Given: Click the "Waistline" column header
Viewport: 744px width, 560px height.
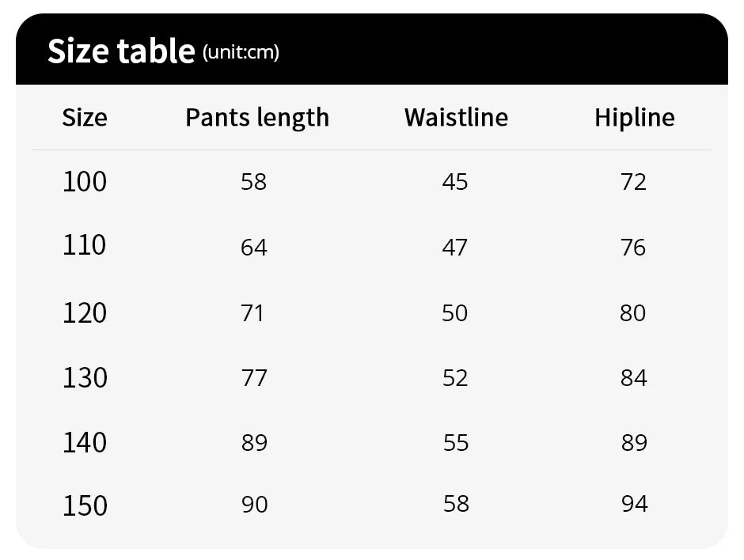Looking at the screenshot, I should click(x=456, y=118).
